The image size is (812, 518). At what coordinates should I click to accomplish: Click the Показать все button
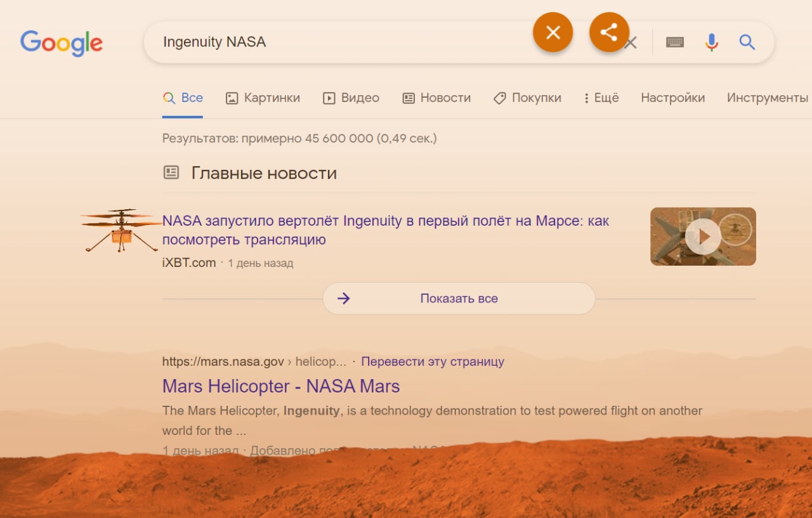coord(459,299)
